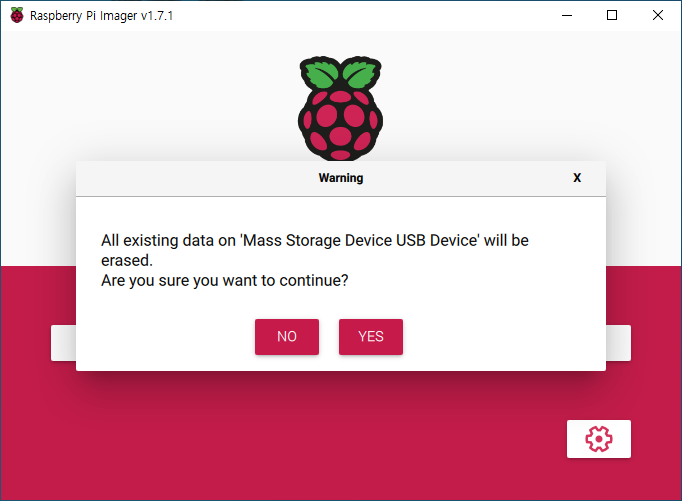682x501 pixels.
Task: Click the 'Raspberry Pi Imager v1.7.1' window title
Action: coord(101,16)
